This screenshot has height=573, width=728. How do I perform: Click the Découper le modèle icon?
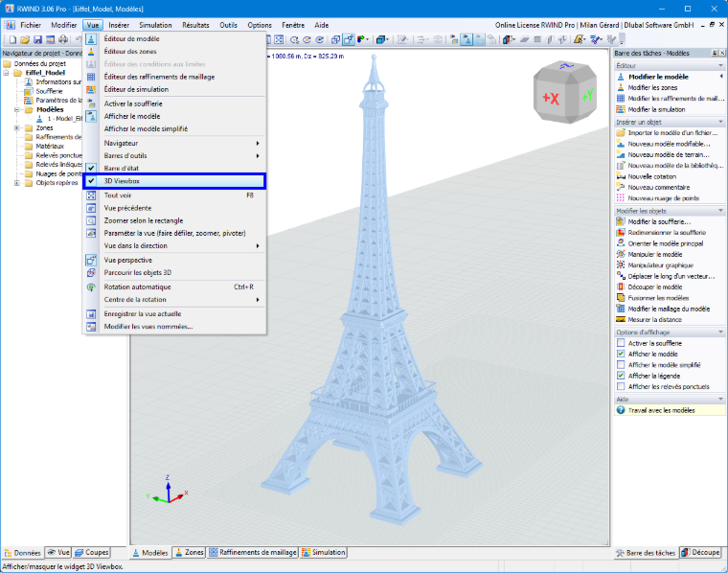621,286
